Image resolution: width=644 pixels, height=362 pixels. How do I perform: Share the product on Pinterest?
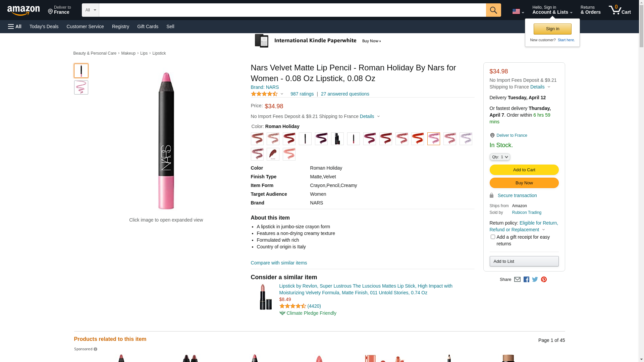tap(544, 280)
